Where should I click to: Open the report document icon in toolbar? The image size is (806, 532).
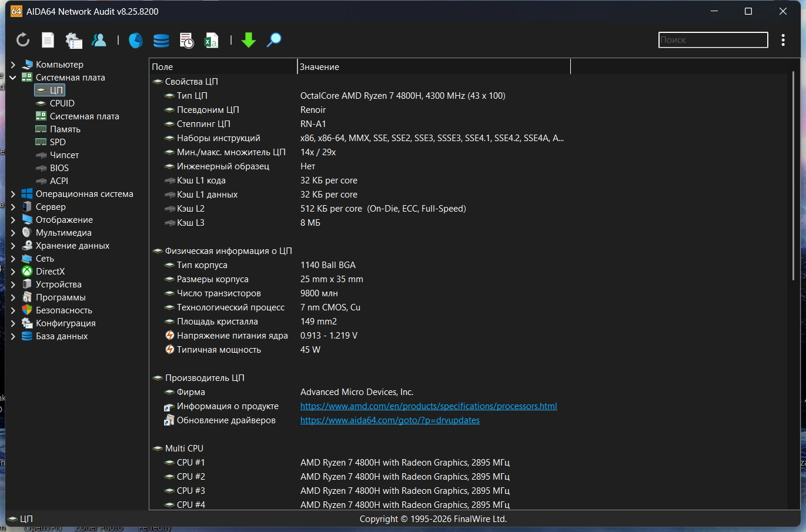pos(48,40)
